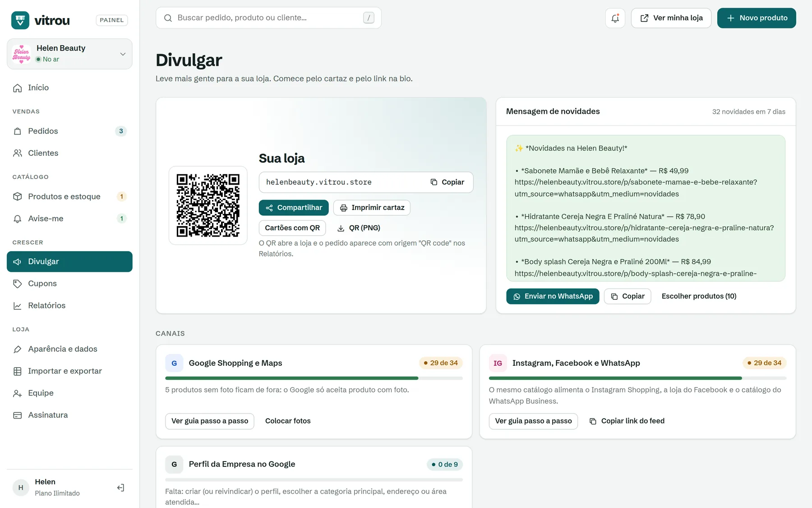
Task: Click the slash shortcut key hint
Action: tap(369, 18)
